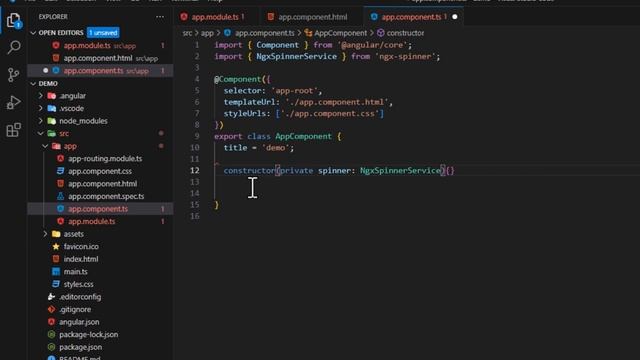640x360 pixels.
Task: Open favicon.ico file
Action: [x=81, y=247]
